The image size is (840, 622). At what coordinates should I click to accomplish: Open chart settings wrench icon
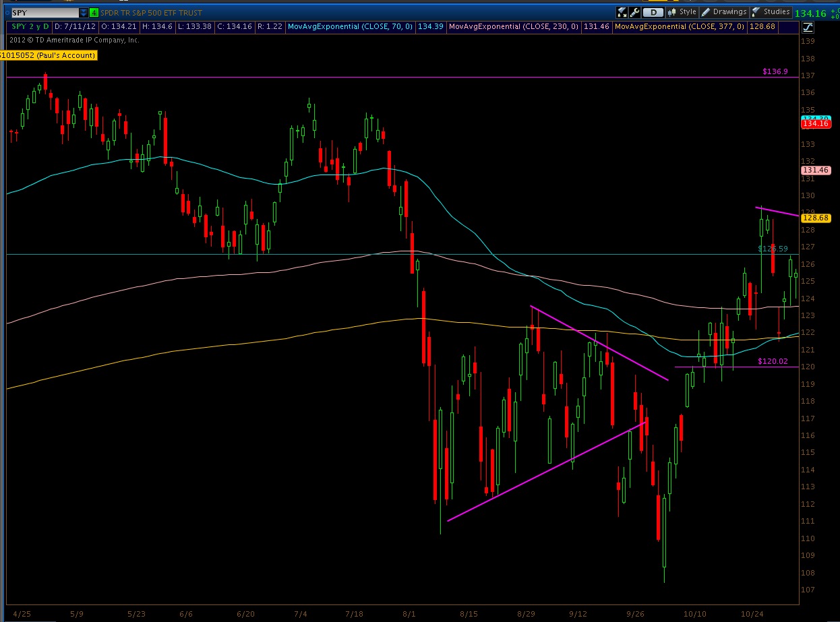634,12
